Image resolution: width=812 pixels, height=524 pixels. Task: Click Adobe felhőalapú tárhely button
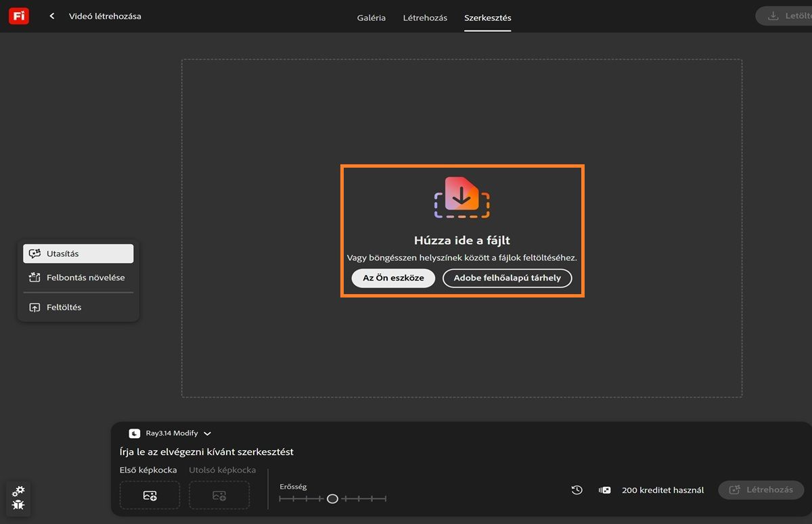pyautogui.click(x=507, y=278)
